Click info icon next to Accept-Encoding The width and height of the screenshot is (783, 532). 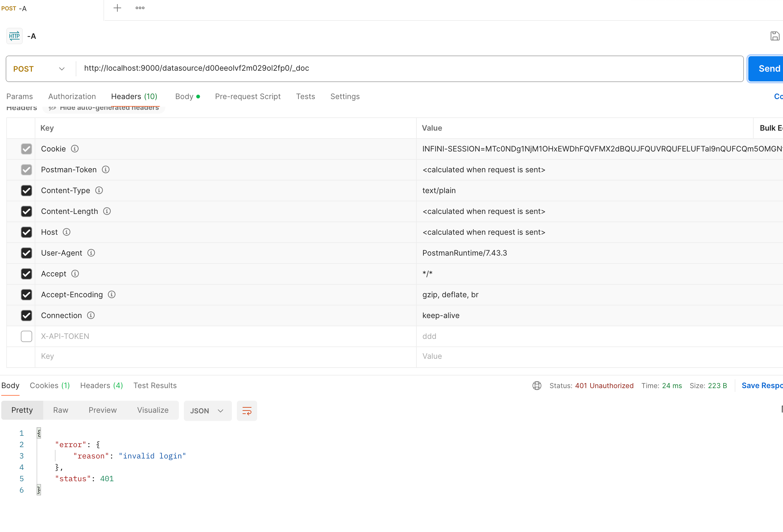click(112, 294)
